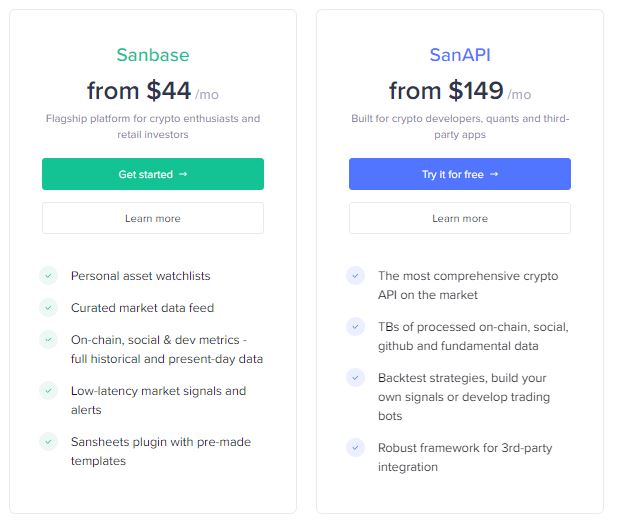This screenshot has height=523, width=620.
Task: Open Learn more under SanAPI plan
Action: tap(459, 218)
